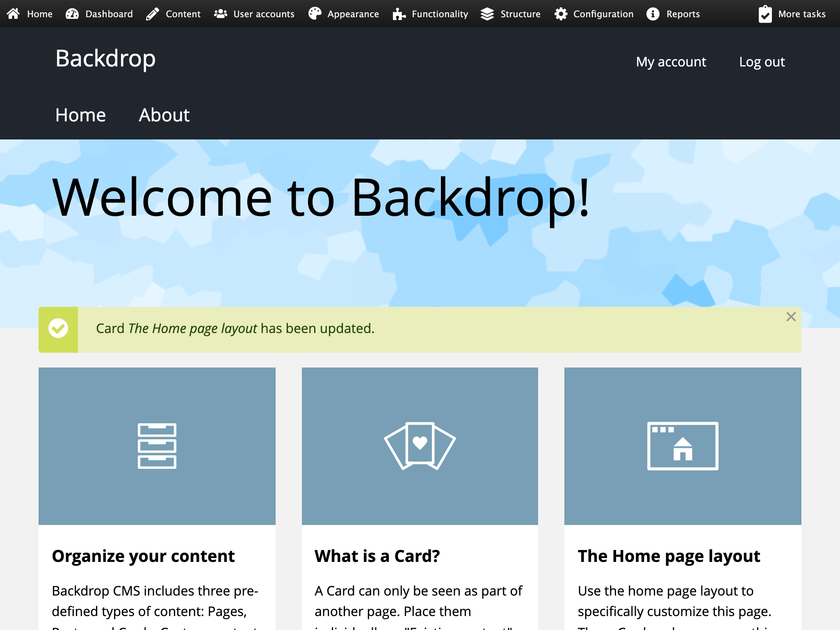Screen dimensions: 840x630
Task: Switch to the About page in main menu
Action: (x=164, y=115)
